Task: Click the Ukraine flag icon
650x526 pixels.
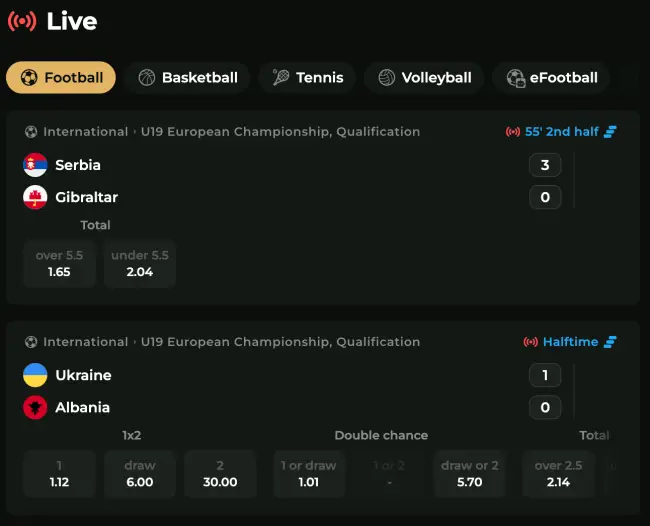Action: [35, 375]
